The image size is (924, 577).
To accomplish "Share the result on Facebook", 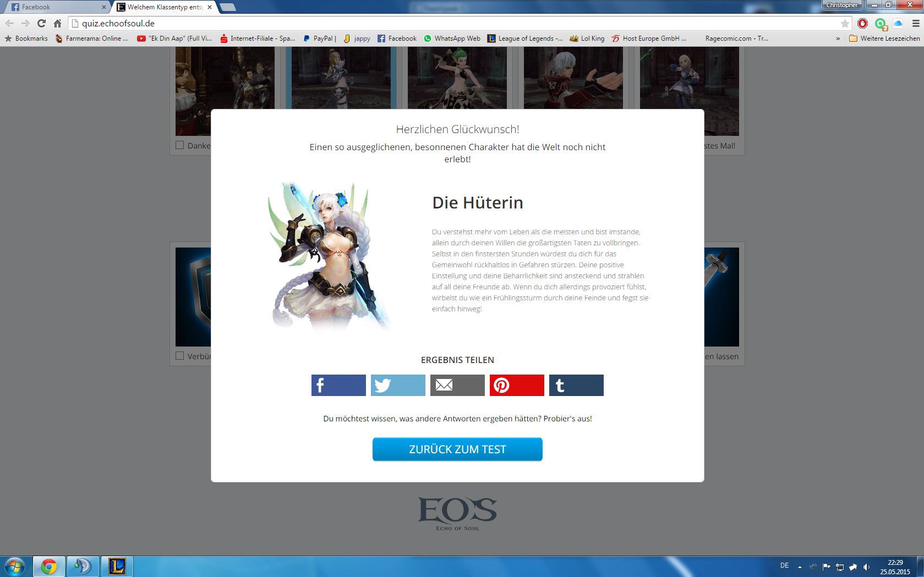I will coord(338,385).
